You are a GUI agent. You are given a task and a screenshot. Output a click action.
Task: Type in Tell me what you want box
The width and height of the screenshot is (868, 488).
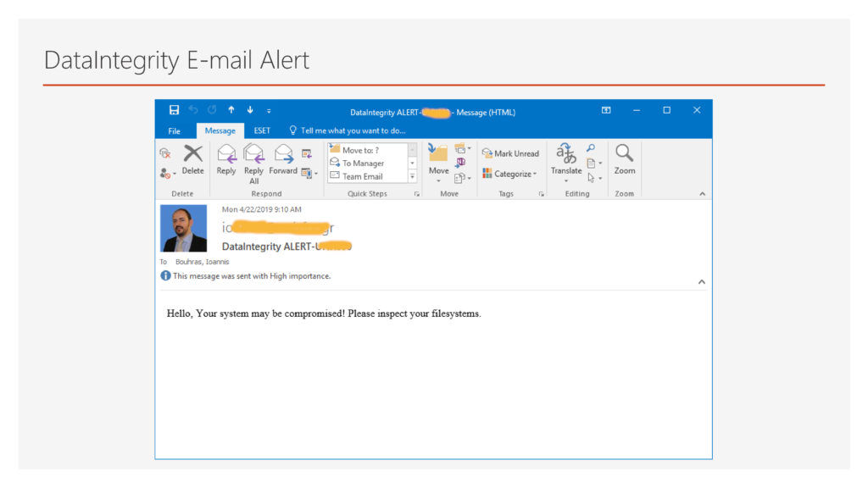tap(353, 131)
